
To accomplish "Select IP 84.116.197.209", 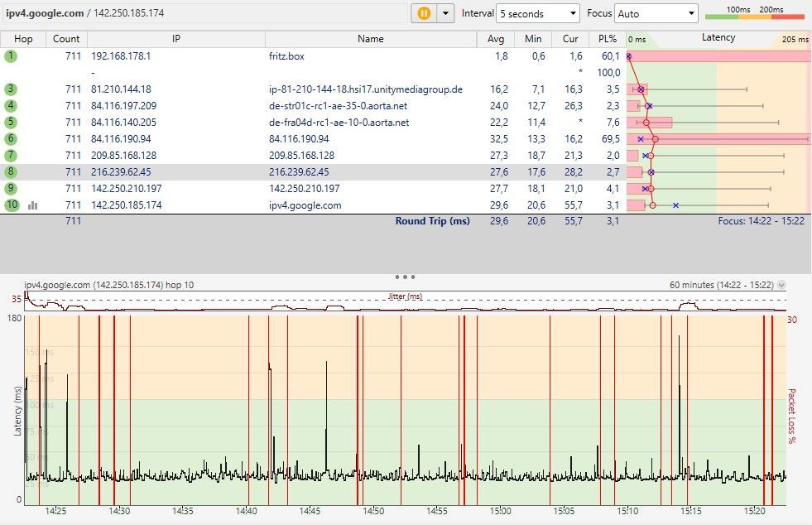I will tap(124, 106).
